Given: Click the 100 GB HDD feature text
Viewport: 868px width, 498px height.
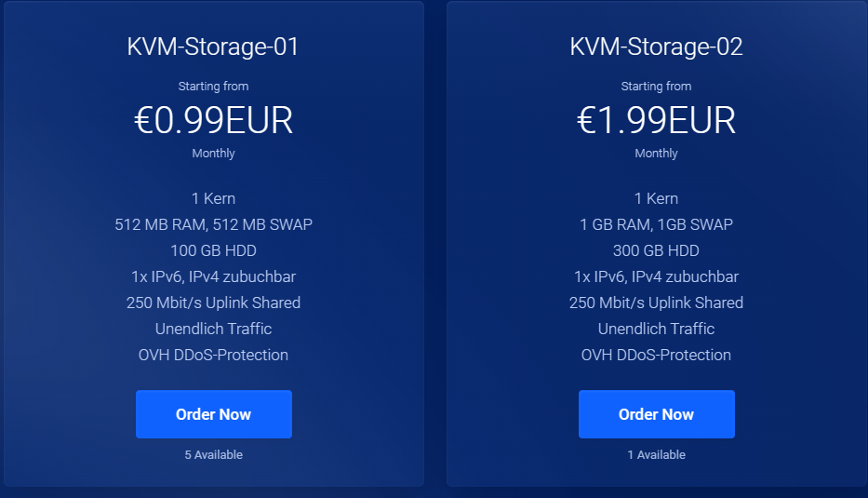Looking at the screenshot, I should (213, 250).
